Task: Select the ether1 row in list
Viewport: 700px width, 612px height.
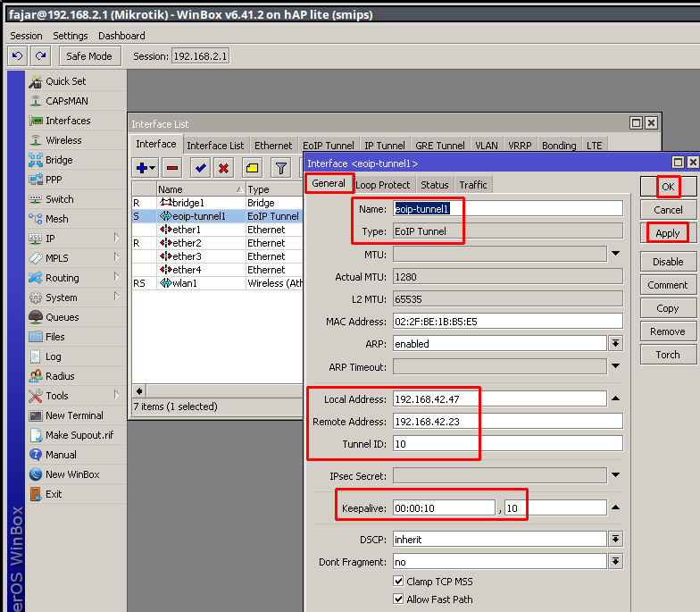Action: tap(218, 230)
